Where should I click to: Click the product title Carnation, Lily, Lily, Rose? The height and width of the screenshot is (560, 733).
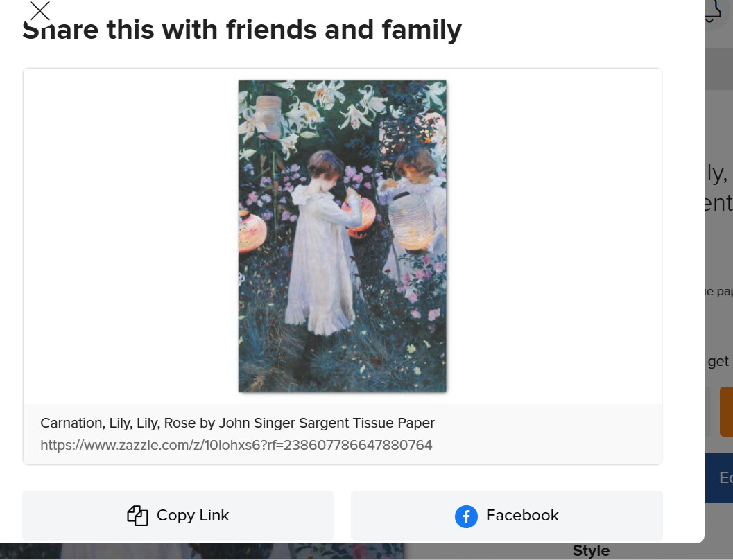pyautogui.click(x=237, y=423)
